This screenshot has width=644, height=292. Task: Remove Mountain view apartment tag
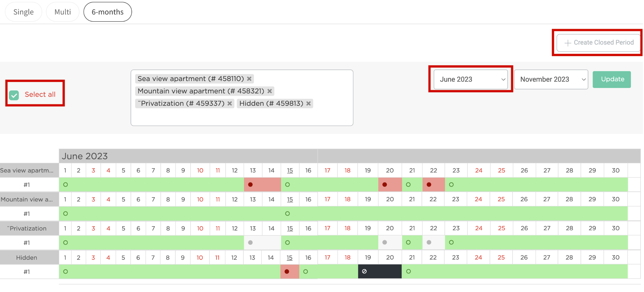click(269, 91)
